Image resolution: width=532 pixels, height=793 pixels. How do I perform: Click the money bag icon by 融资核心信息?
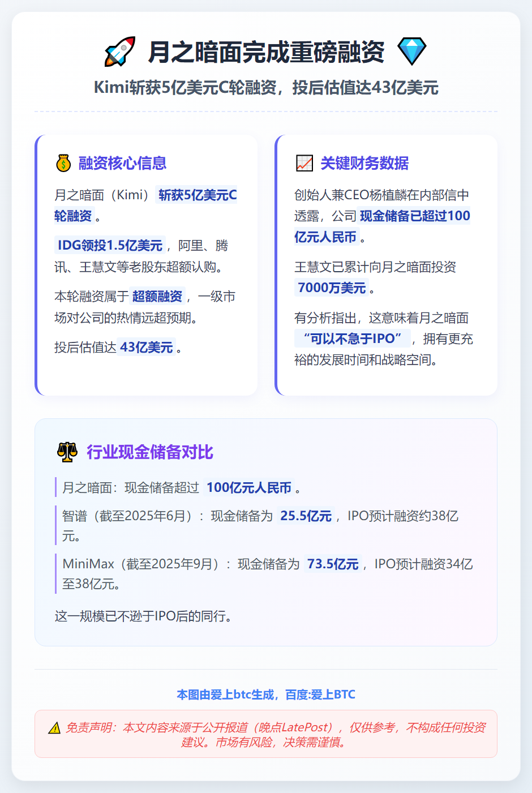click(63, 163)
